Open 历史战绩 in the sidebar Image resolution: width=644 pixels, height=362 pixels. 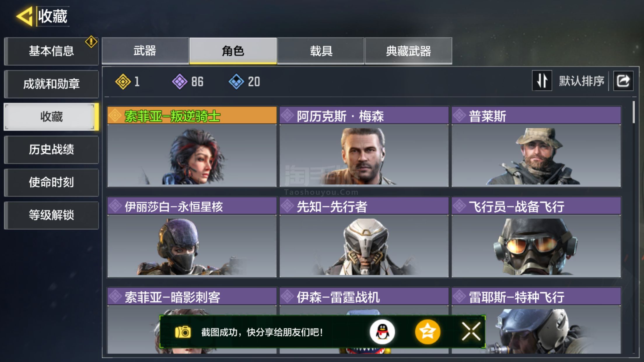[x=51, y=150]
